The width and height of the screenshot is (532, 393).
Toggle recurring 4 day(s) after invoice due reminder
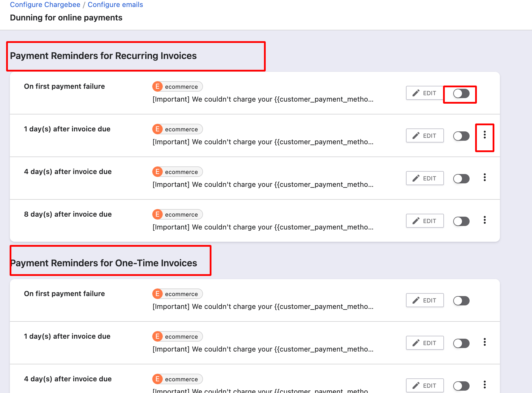[461, 179]
